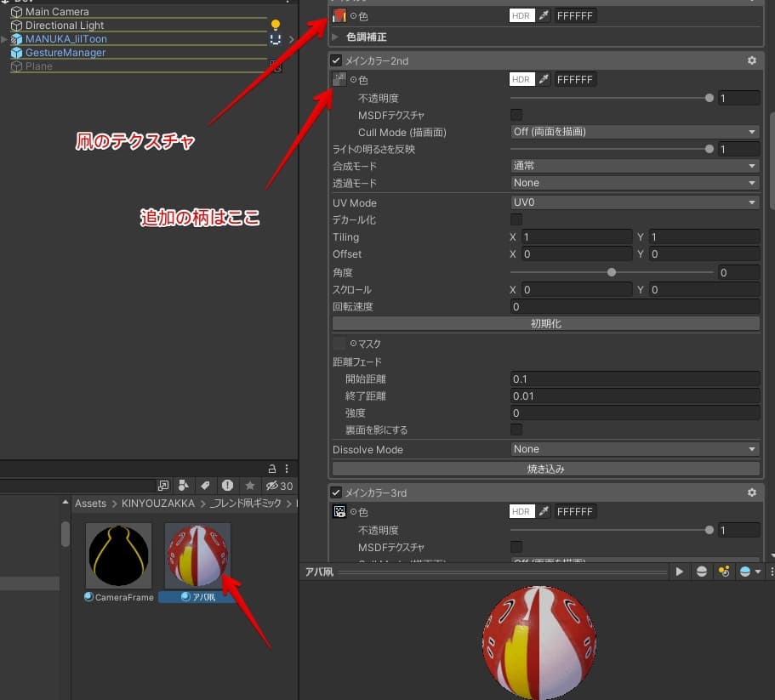Click 開始距離 input field
The image size is (775, 700).
pos(635,378)
